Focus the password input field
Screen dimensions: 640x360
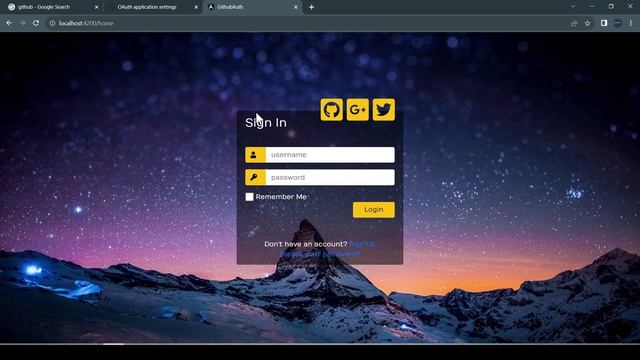point(330,177)
